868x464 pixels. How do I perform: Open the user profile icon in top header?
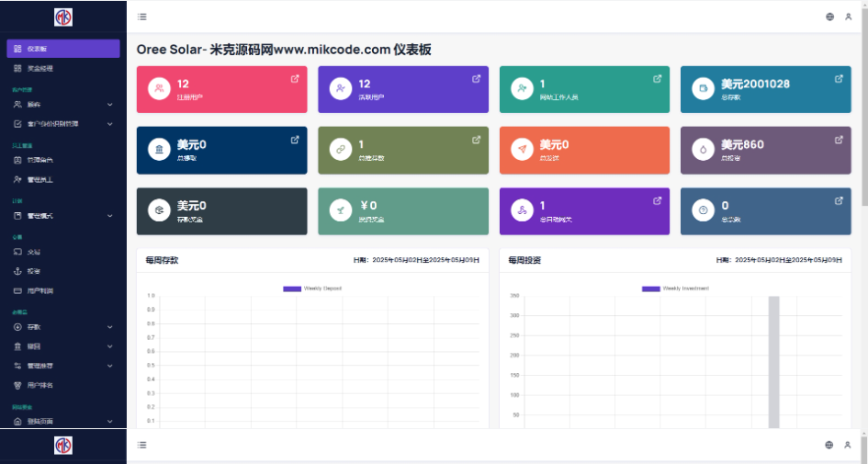(x=848, y=17)
